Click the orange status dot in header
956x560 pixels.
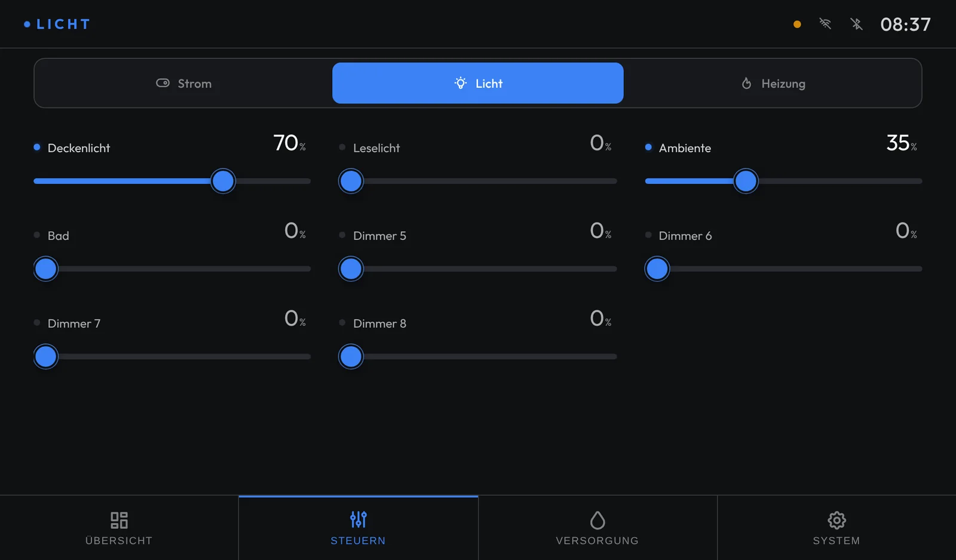(x=797, y=24)
